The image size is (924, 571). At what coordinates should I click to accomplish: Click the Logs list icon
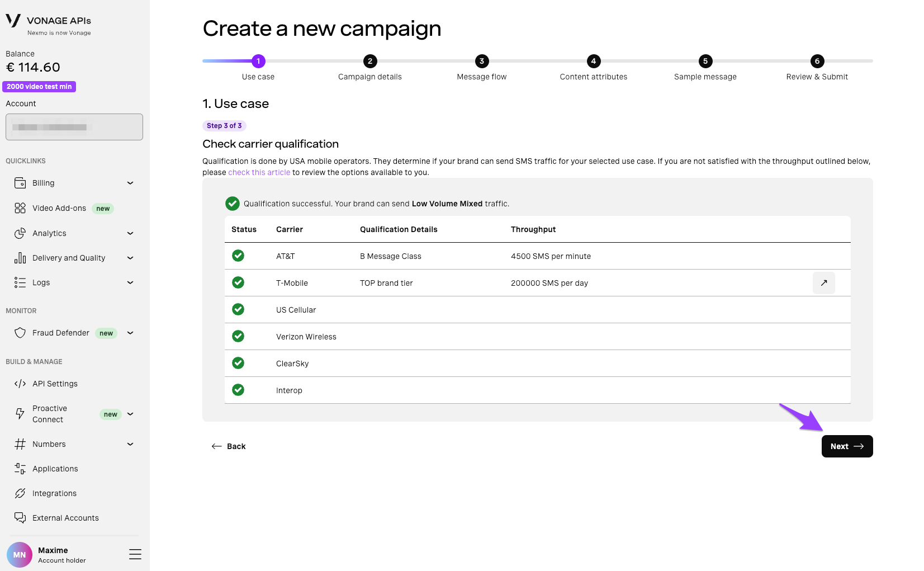click(x=20, y=282)
